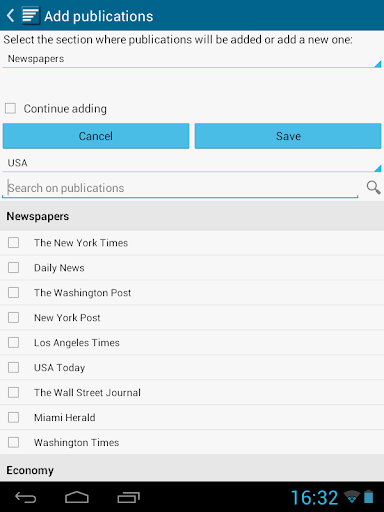Tap the Android home navigation button
This screenshot has width=384, height=512.
click(x=77, y=498)
